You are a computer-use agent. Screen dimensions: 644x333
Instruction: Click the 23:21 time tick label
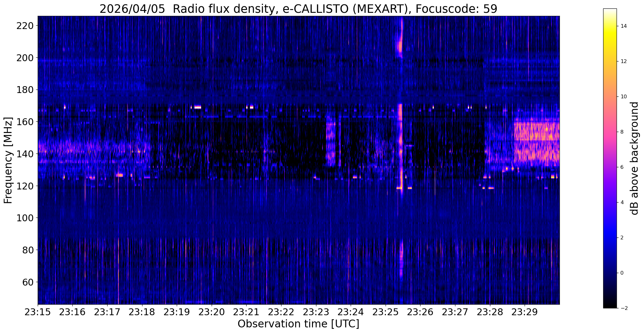(x=247, y=312)
